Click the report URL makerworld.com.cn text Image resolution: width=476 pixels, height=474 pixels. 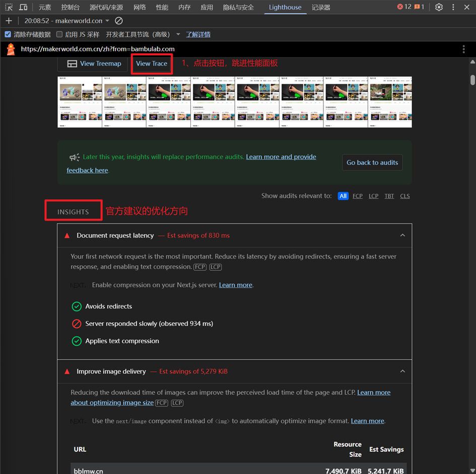(x=97, y=49)
